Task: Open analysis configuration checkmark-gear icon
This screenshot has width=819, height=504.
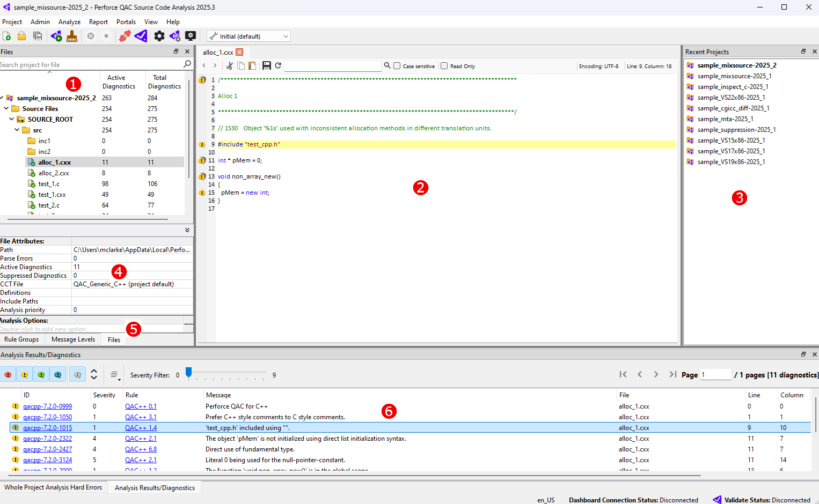Action: point(175,36)
